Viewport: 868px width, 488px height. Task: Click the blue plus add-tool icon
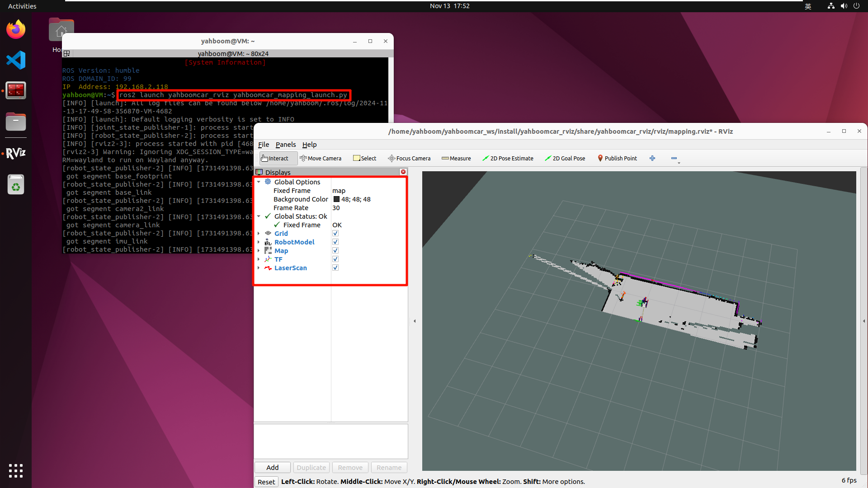pos(652,158)
